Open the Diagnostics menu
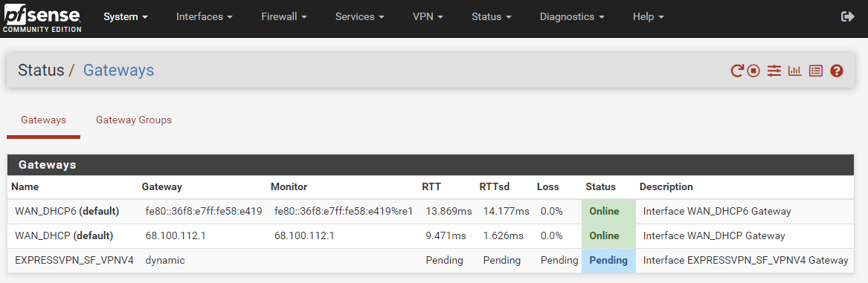This screenshot has width=868, height=283. click(x=572, y=16)
